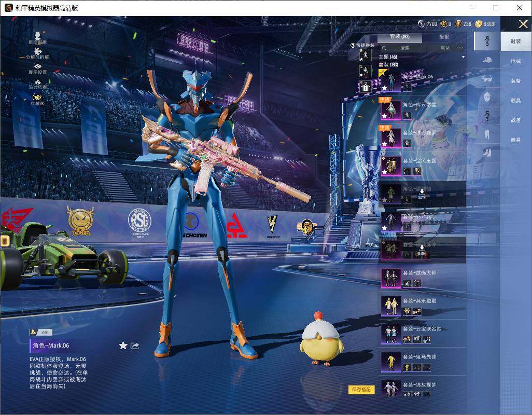Switch to the 套装 (193) tab
The width and height of the screenshot is (532, 415).
(400, 37)
